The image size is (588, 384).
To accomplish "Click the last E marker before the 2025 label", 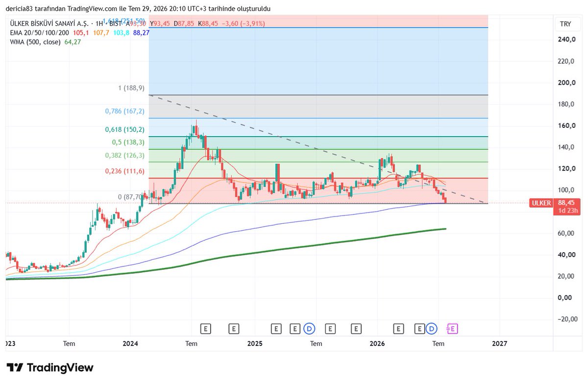I will click(x=234, y=328).
